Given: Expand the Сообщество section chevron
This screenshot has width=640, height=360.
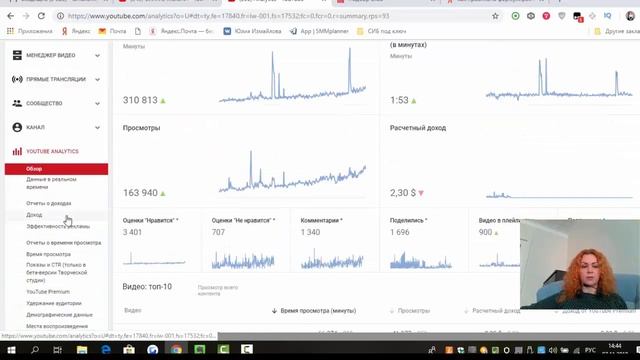Looking at the screenshot, I should tap(97, 104).
